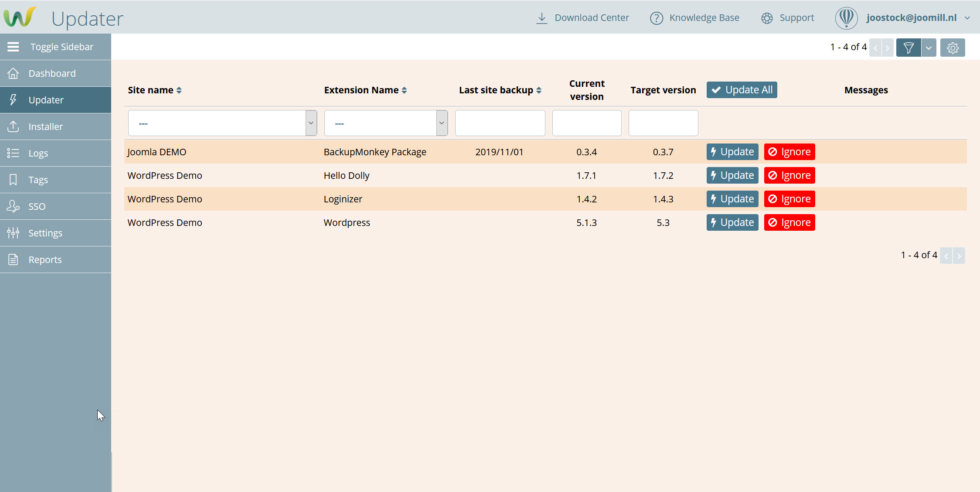Screen dimensions: 980x492
Task: Update Wordpress core to 5.3
Action: [732, 222]
